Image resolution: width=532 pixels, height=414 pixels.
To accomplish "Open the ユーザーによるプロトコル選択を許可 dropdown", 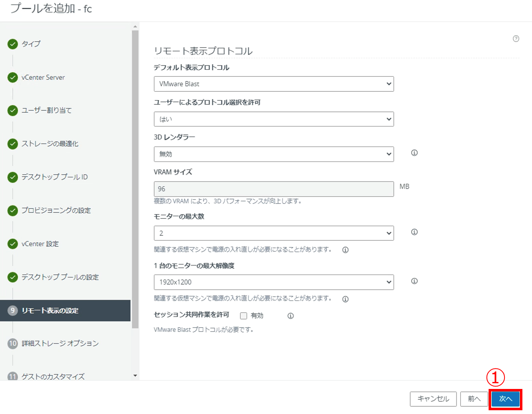I will point(274,119).
